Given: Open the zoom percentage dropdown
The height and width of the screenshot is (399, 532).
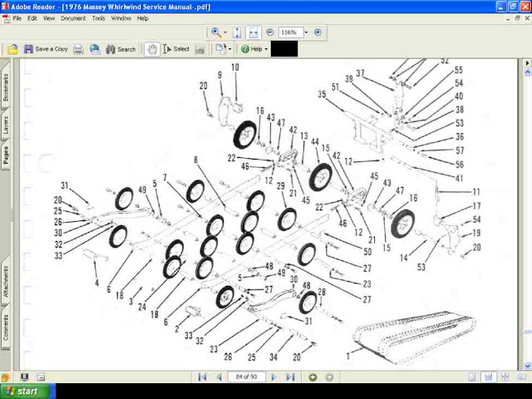Looking at the screenshot, I should pos(305,32).
